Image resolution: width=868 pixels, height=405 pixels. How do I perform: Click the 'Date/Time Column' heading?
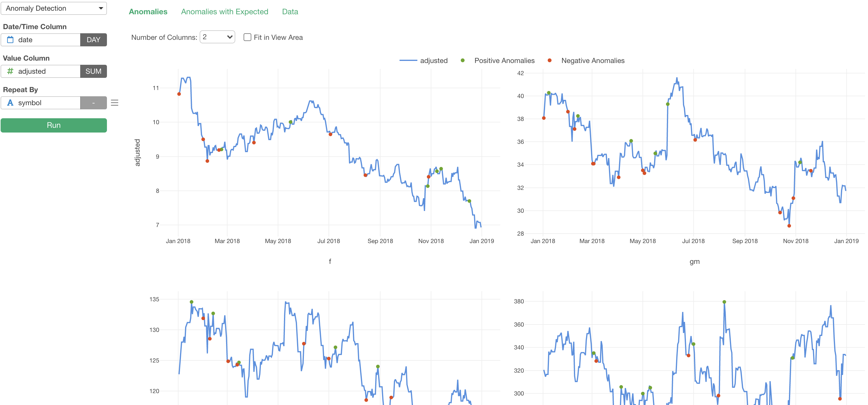[35, 27]
